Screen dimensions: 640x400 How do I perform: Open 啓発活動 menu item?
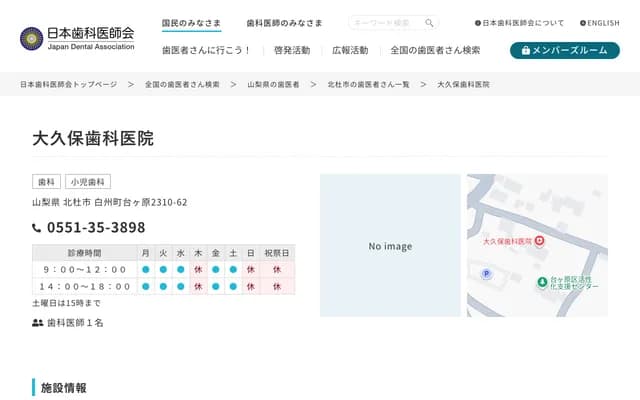(291, 50)
